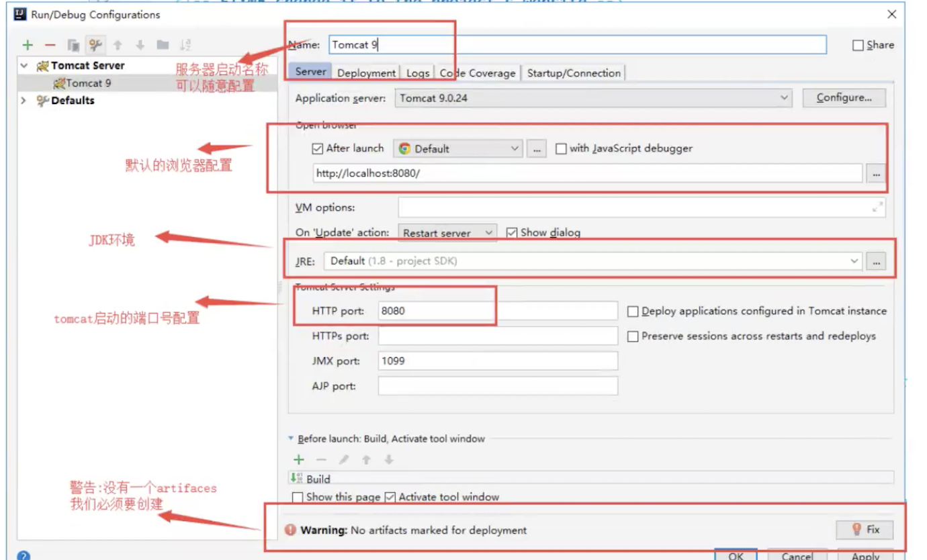Enable Deploy applications configured in Tomcat instance
Viewport: 927px width, 560px height.
(x=633, y=312)
